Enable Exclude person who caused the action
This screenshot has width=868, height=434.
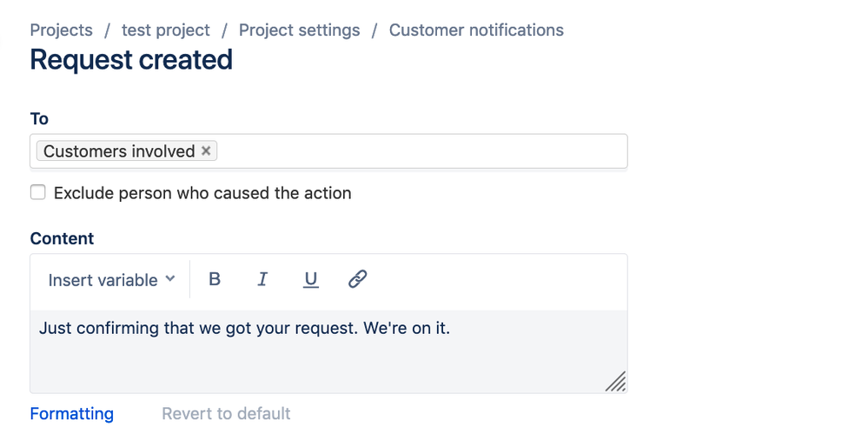pos(38,193)
